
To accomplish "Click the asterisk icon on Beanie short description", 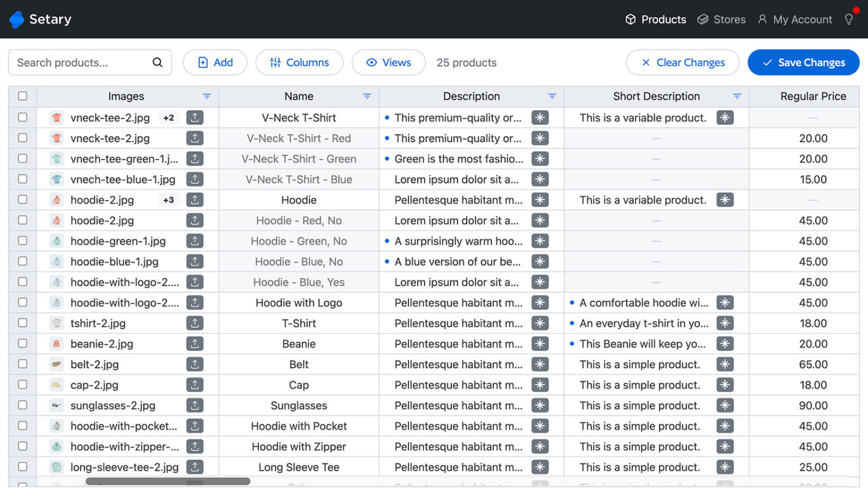I will click(x=725, y=344).
